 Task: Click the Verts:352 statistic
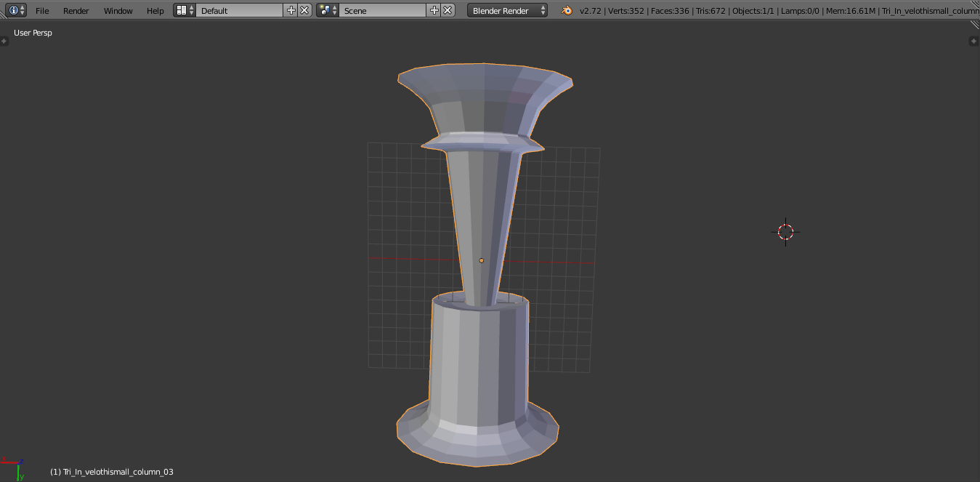tap(625, 11)
